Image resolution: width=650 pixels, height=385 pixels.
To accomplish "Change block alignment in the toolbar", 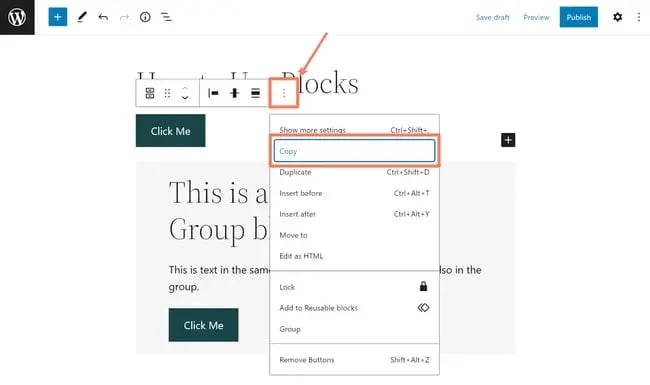I will (x=255, y=93).
